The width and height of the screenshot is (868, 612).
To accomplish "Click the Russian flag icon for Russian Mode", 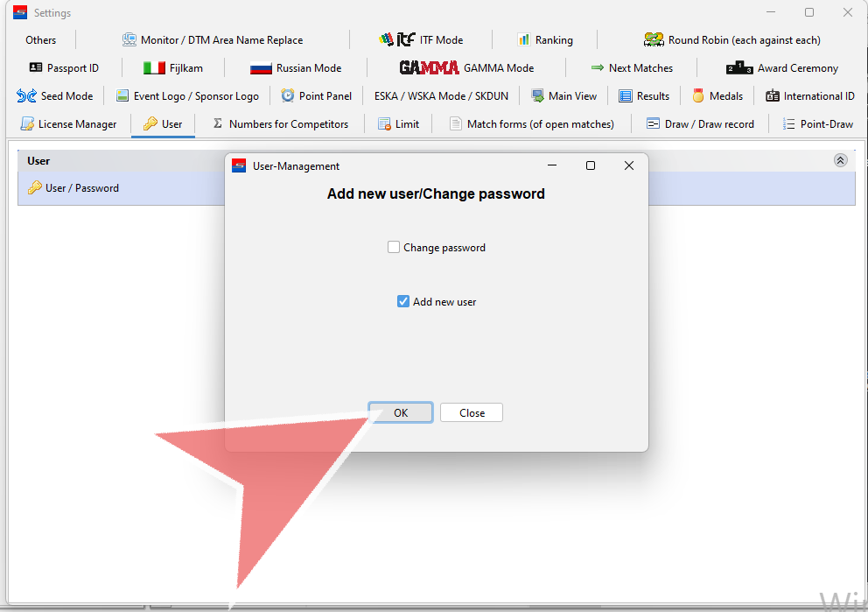I will tap(260, 68).
